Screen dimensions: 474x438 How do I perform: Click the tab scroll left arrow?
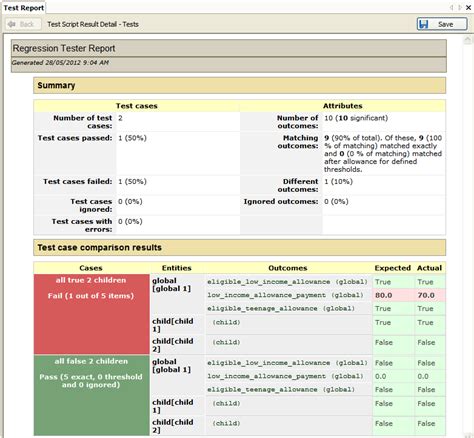(451, 7)
